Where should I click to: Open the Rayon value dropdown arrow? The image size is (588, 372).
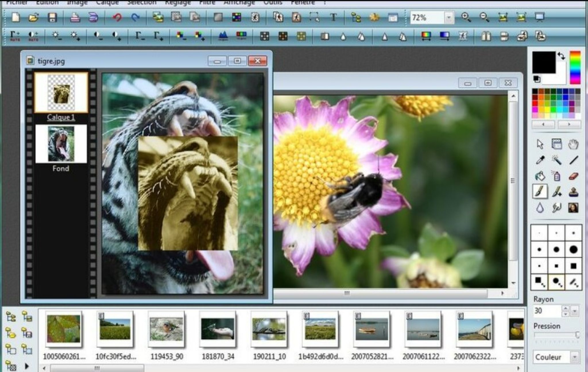(x=575, y=311)
